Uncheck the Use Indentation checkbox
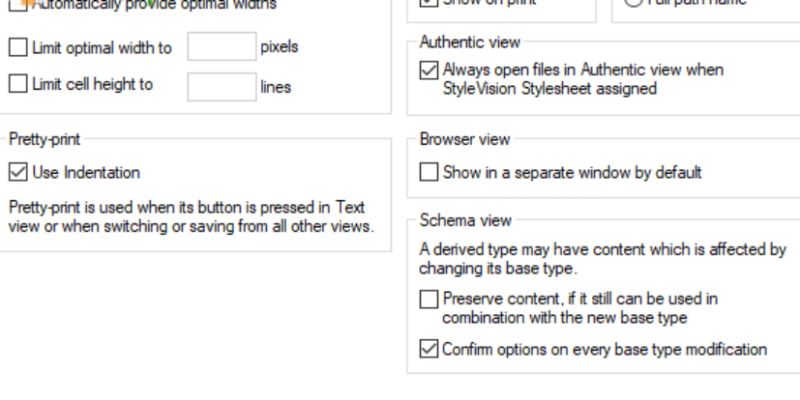Viewport: 800px width, 400px height. point(18,172)
